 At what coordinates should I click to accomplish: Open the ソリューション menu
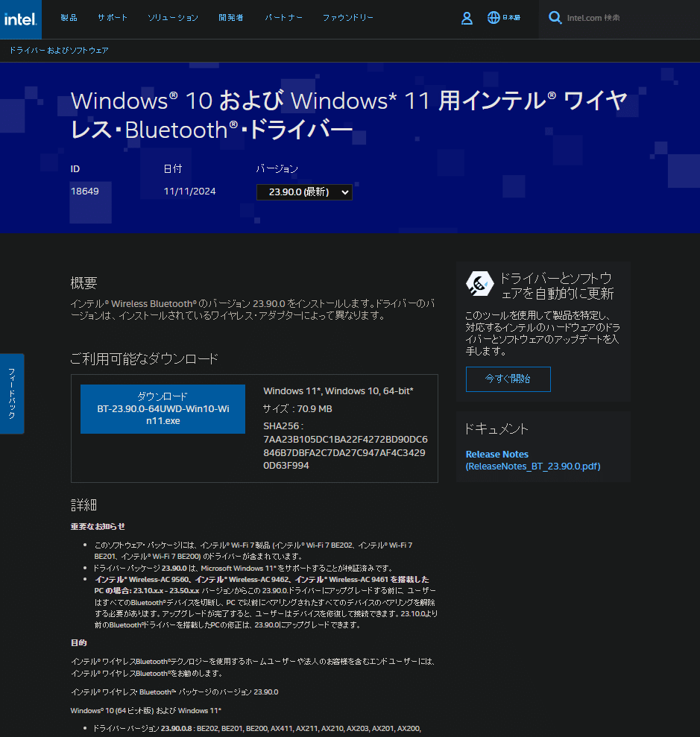pos(173,17)
